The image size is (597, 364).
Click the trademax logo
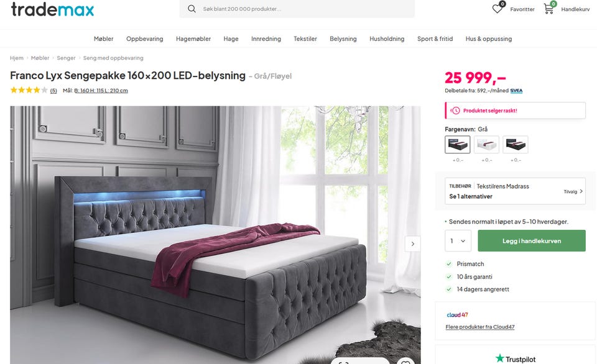click(52, 9)
